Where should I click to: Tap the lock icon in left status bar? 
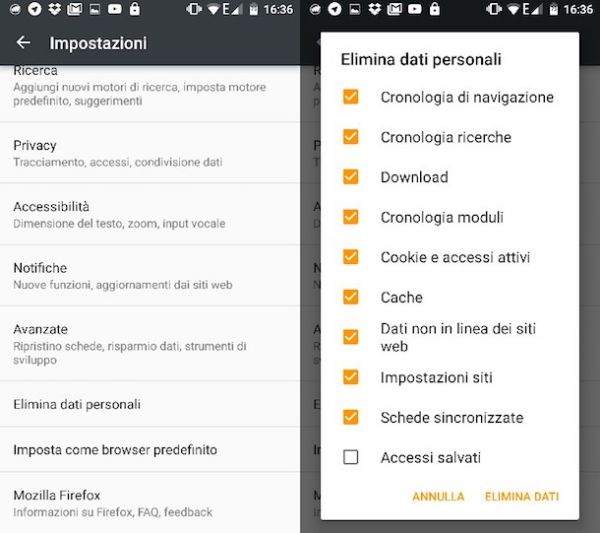(134, 9)
